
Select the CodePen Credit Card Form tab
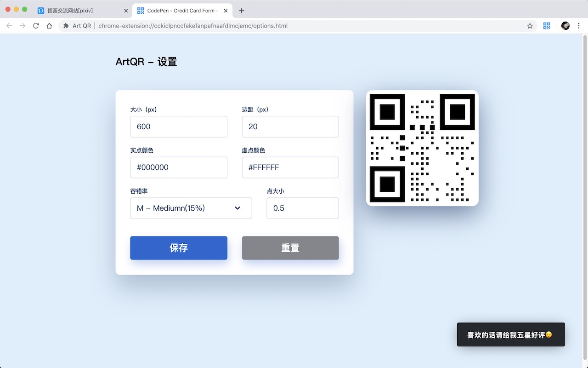pos(182,11)
